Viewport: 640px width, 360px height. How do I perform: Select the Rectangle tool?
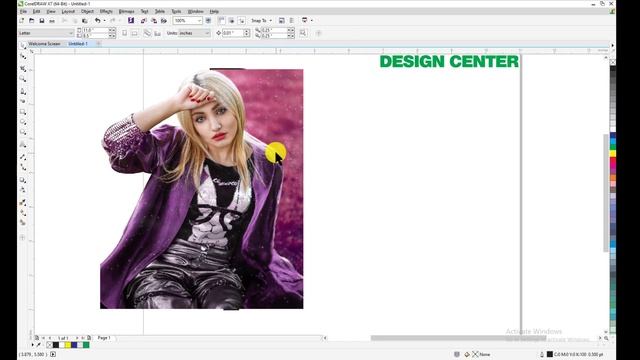[x=23, y=112]
